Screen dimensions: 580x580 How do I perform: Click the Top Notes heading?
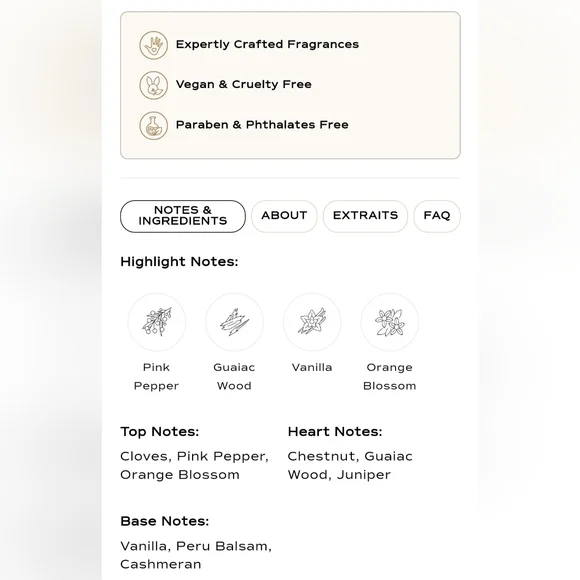tap(159, 432)
